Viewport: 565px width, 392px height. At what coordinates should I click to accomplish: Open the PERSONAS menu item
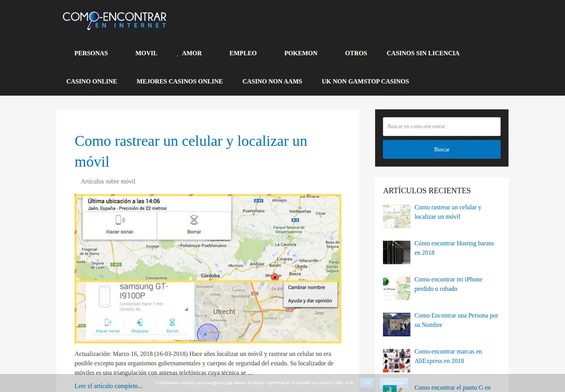click(91, 53)
